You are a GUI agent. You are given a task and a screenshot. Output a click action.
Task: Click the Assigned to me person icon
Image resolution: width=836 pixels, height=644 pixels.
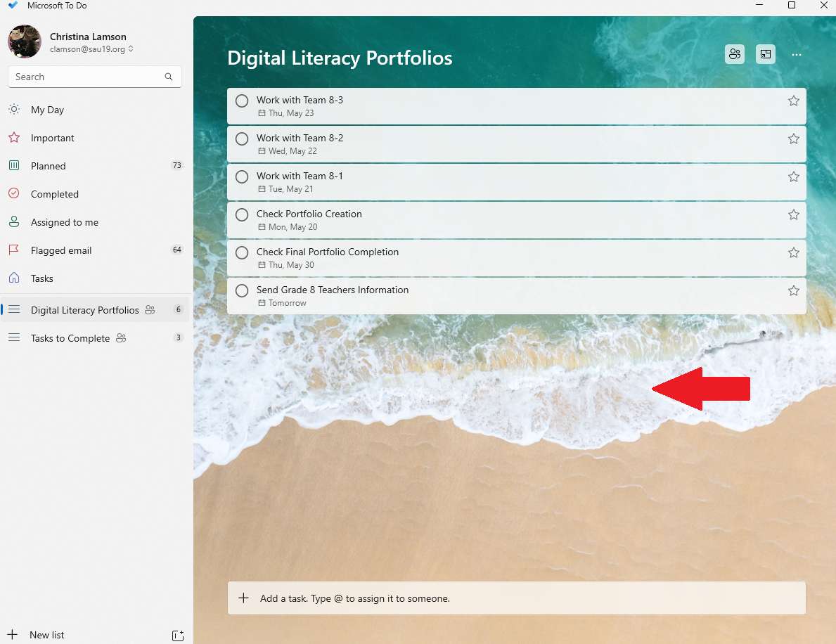14,221
